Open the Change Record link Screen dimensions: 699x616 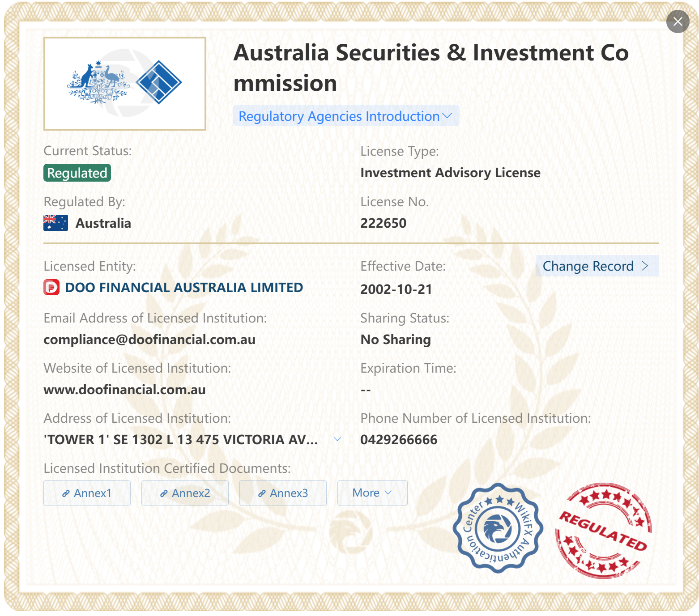(x=597, y=266)
